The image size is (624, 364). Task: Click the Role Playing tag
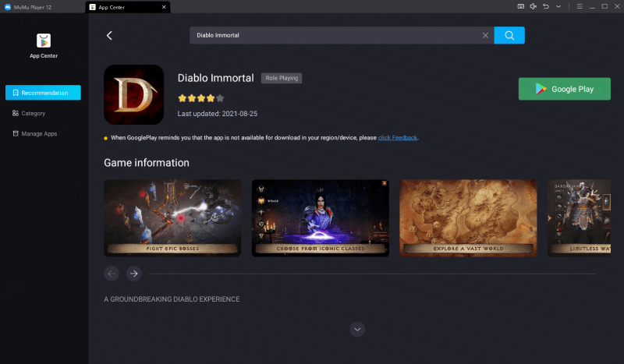[282, 78]
